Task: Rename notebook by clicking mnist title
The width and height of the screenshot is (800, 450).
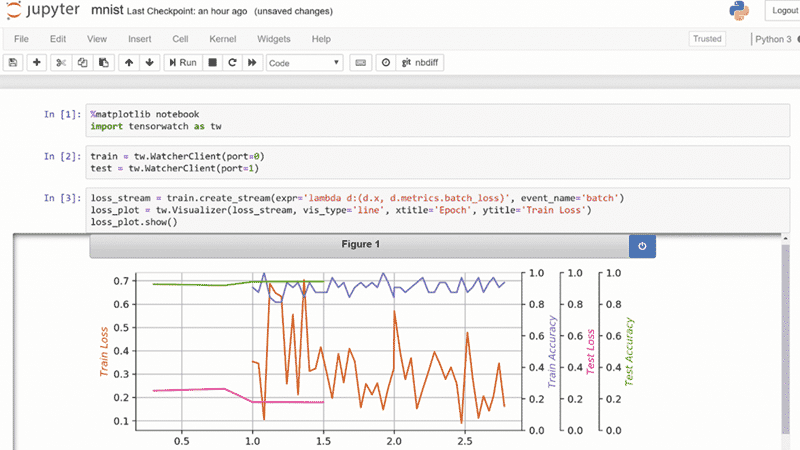Action: pyautogui.click(x=107, y=10)
